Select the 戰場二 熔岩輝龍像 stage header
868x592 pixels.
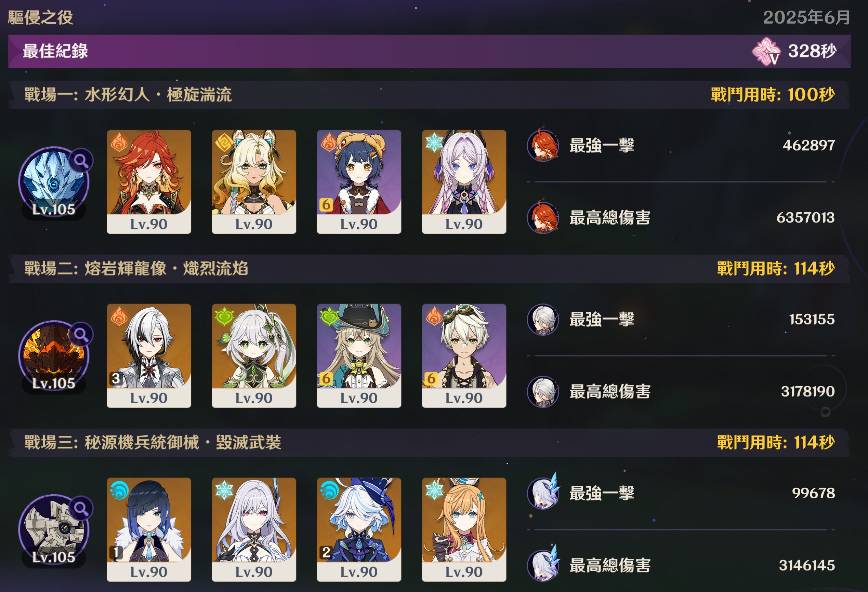[430, 269]
